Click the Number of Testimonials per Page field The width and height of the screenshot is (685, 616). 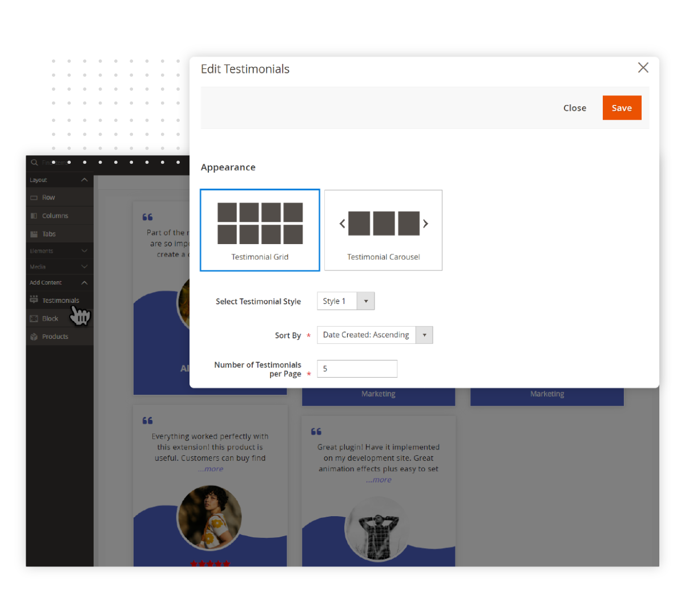(x=357, y=368)
